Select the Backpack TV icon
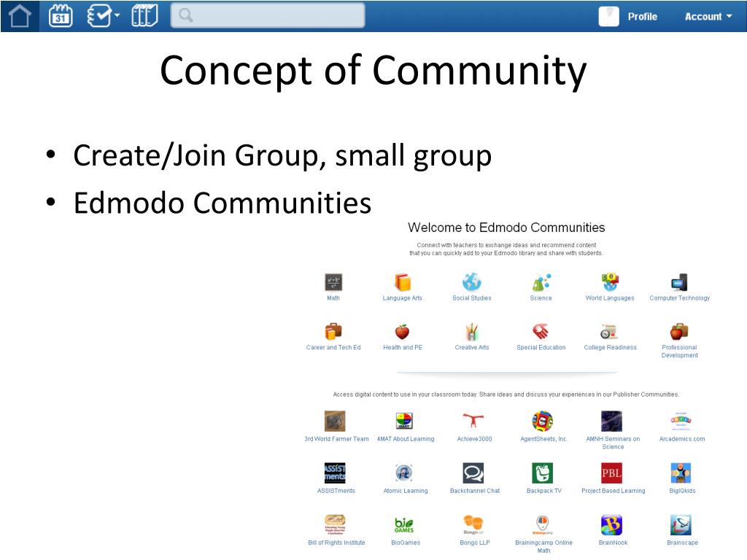The width and height of the screenshot is (747, 560). click(542, 472)
